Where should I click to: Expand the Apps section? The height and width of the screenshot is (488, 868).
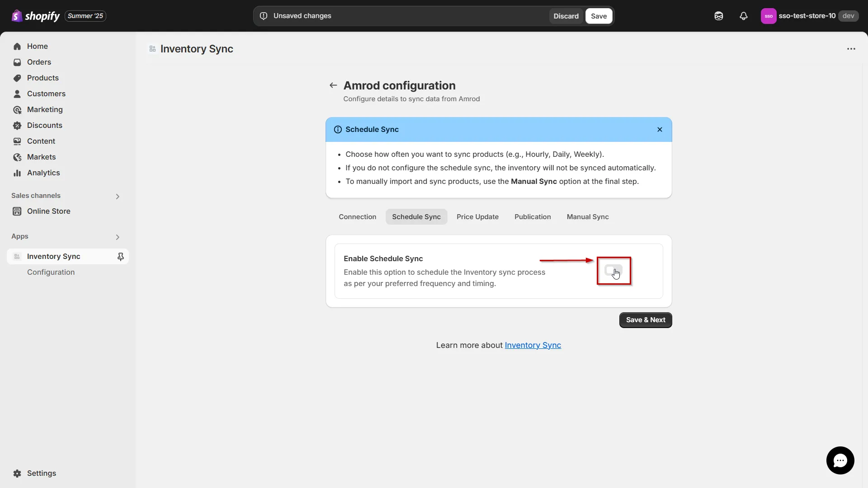pos(117,237)
